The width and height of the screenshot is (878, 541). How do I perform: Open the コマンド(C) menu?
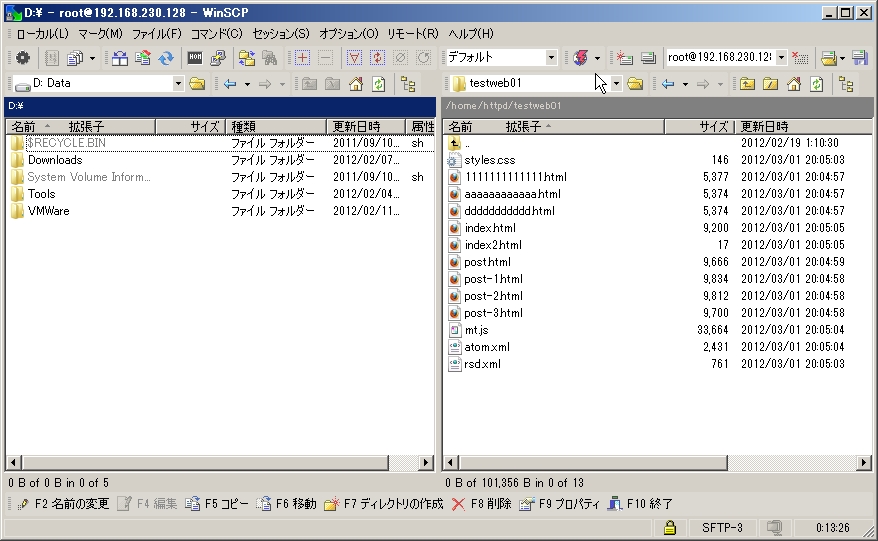pyautogui.click(x=217, y=34)
